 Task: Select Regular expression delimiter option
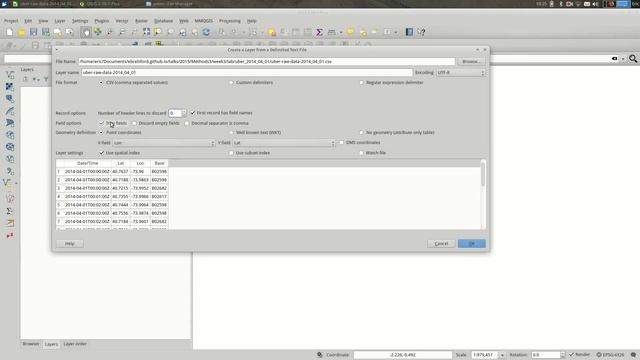click(391, 82)
